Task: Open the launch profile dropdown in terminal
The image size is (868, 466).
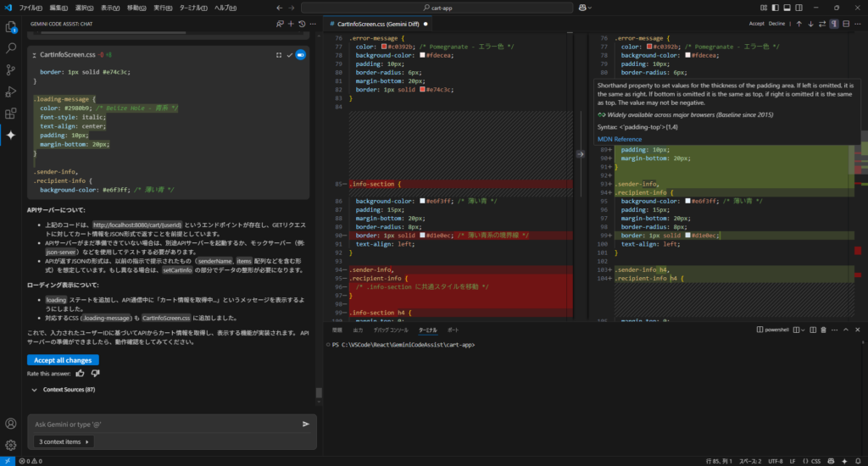Action: coord(804,330)
